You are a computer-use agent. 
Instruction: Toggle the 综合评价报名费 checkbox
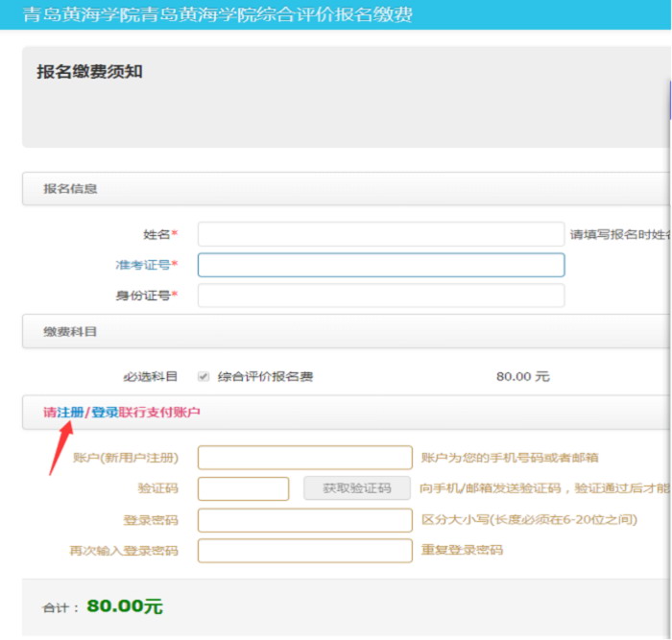tap(204, 377)
